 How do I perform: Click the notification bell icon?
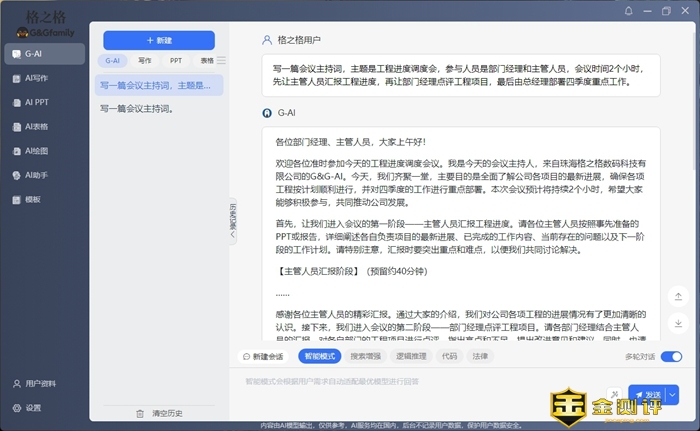pos(628,11)
